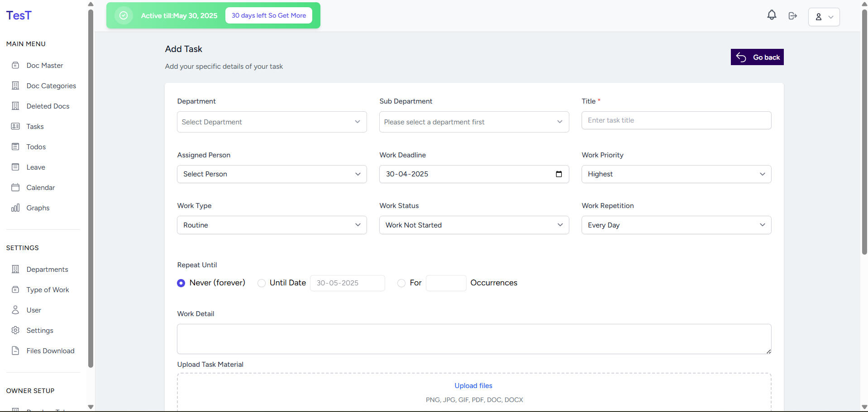Click the Work Detail text area
Image resolution: width=868 pixels, height=412 pixels.
pyautogui.click(x=474, y=339)
